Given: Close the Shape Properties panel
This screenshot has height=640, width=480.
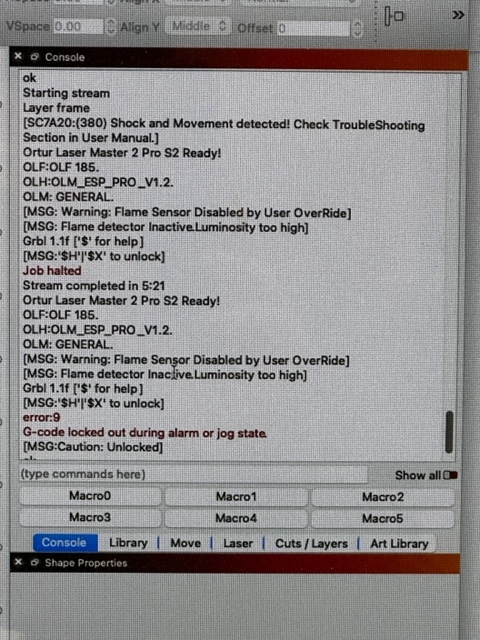Looking at the screenshot, I should 18,562.
